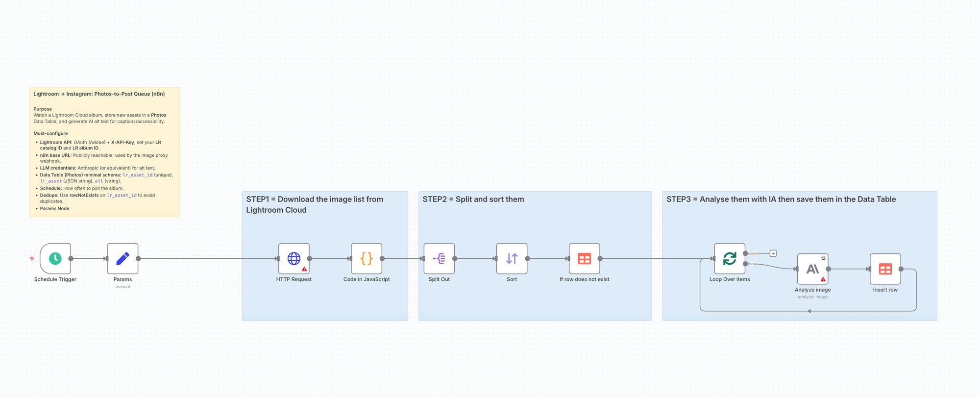Viewport: 980px width, 398px height.
Task: Click the warning badge on Analyze image
Action: pyautogui.click(x=823, y=279)
